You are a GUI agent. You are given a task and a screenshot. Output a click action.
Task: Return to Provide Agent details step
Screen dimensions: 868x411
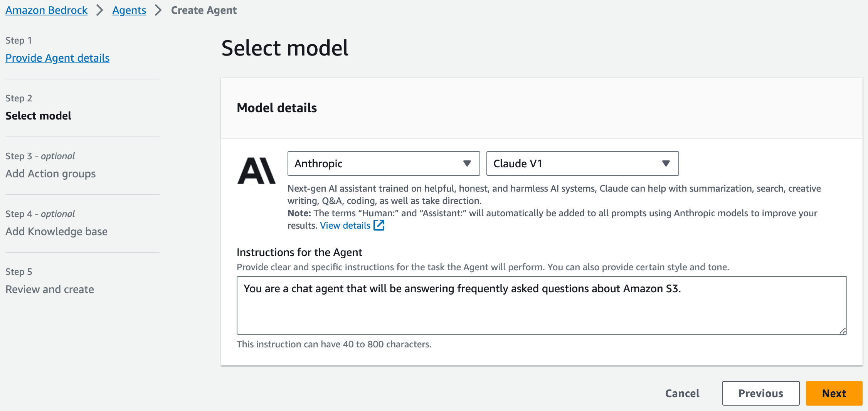57,58
